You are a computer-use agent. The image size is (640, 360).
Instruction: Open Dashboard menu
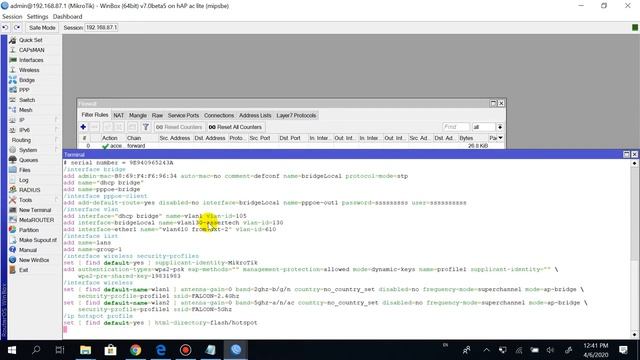point(67,17)
